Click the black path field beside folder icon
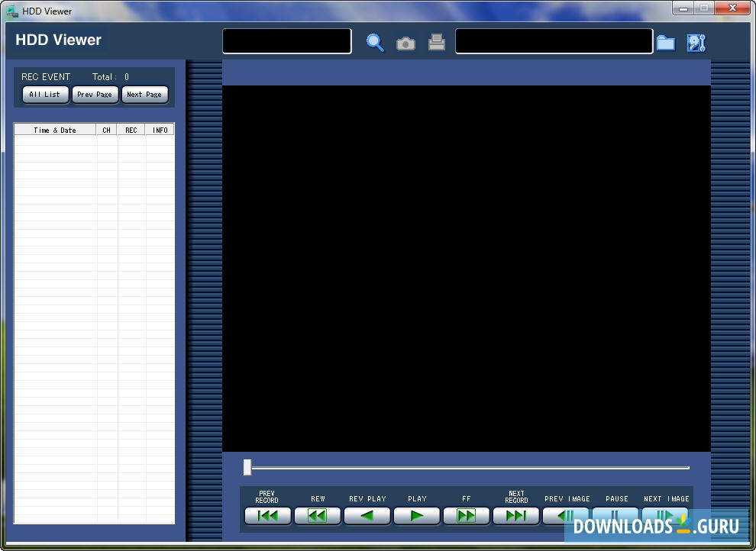The image size is (756, 551). (x=554, y=41)
